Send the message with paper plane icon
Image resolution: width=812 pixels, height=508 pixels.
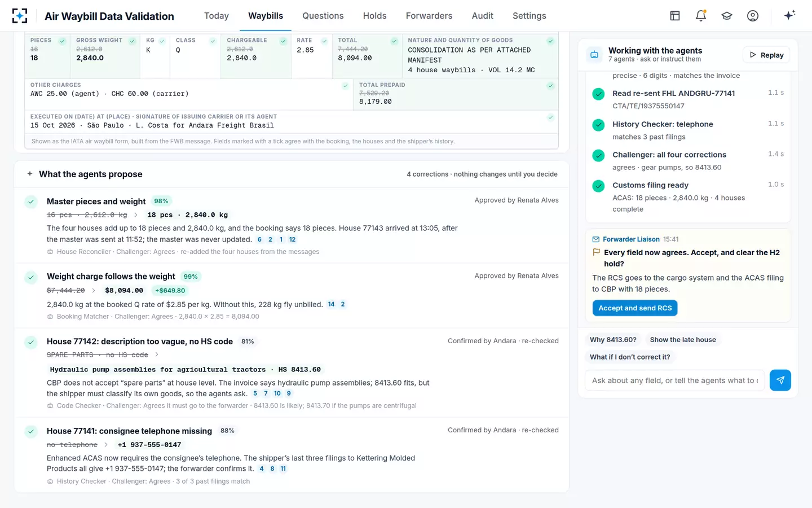pyautogui.click(x=780, y=380)
